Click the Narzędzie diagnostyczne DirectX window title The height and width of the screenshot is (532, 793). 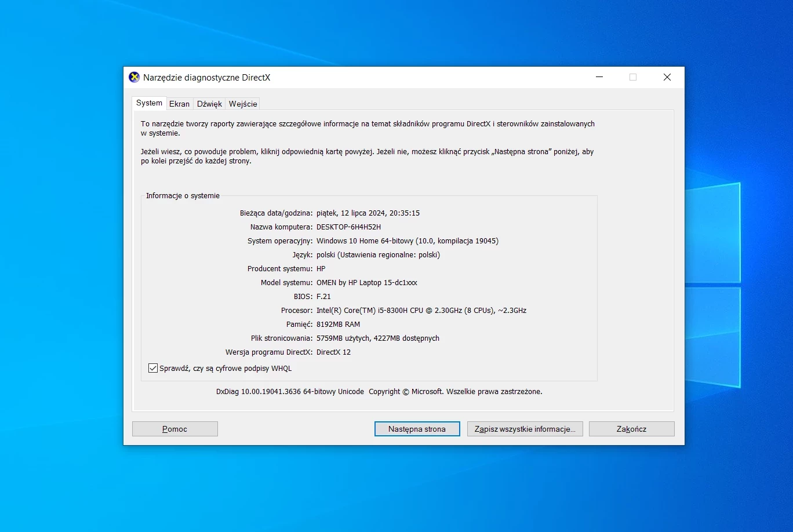pos(206,77)
